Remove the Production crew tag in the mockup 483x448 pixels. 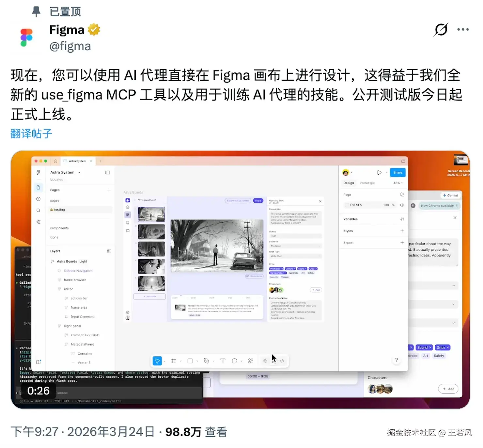282,269
